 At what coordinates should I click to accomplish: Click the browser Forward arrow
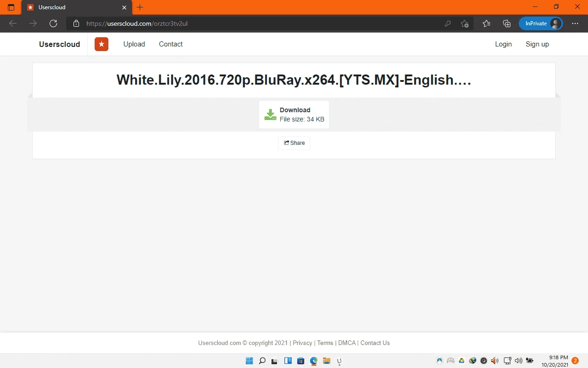pos(33,23)
